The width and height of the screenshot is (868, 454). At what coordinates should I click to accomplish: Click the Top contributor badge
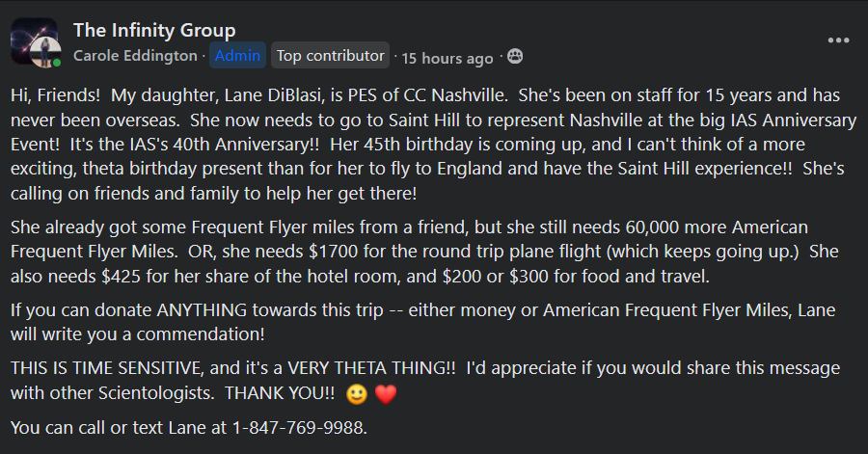click(x=330, y=56)
